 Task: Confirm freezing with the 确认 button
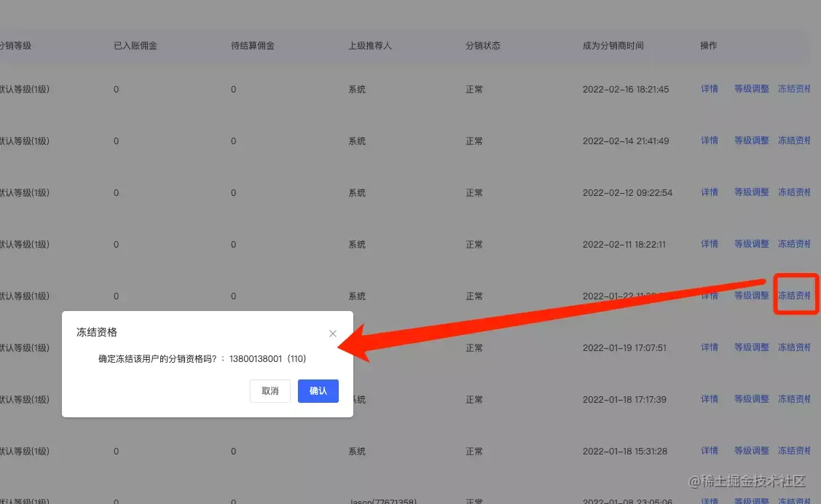pyautogui.click(x=318, y=391)
